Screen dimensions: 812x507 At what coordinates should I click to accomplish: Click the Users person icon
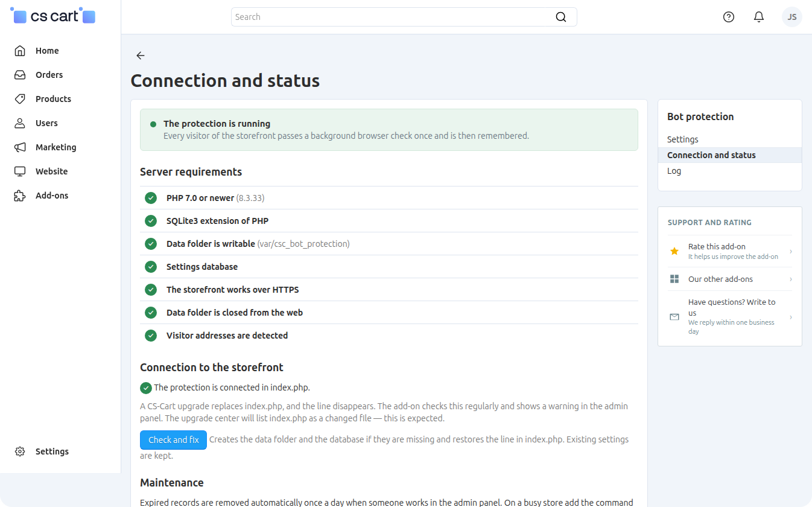[x=20, y=123]
